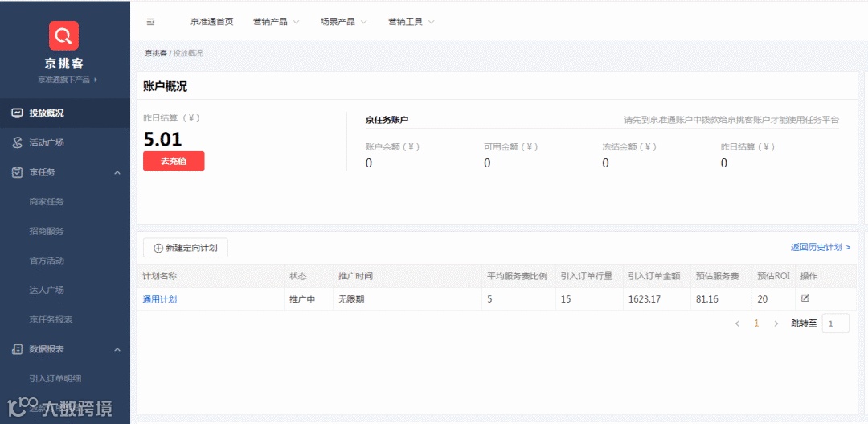Click the 推广时间 column header
The width and height of the screenshot is (868, 424).
tap(355, 276)
